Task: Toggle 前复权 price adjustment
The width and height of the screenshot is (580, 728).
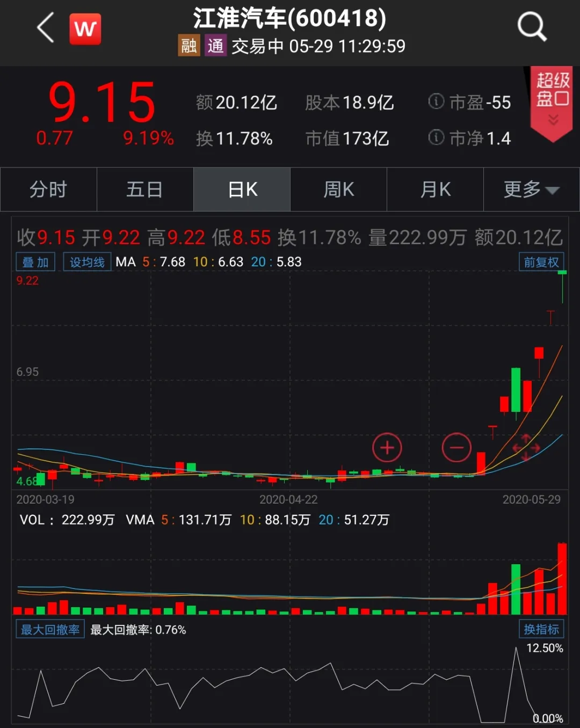Action: (x=541, y=261)
